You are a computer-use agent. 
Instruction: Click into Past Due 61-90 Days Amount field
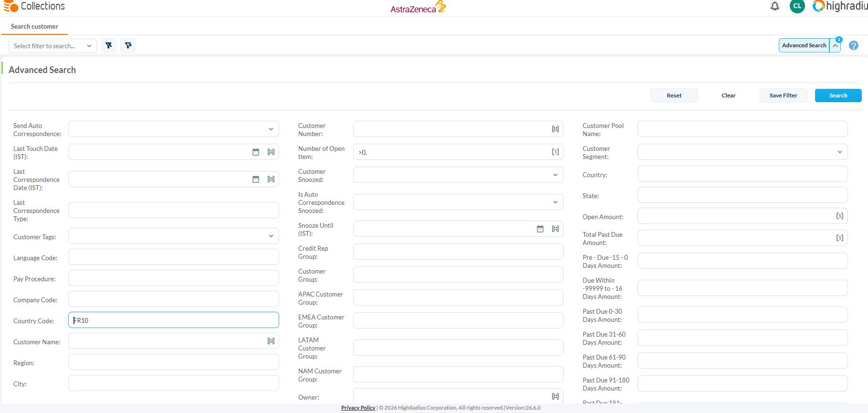point(743,360)
